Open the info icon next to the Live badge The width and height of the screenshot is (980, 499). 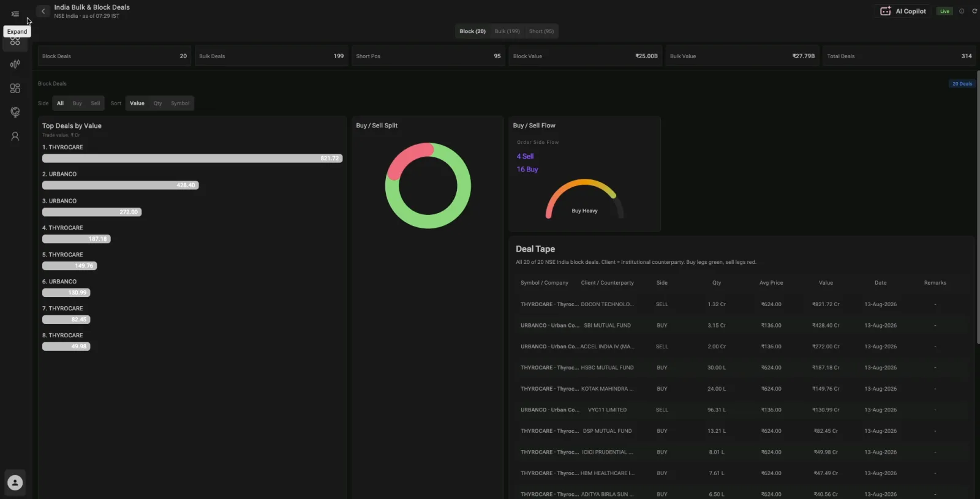(962, 11)
